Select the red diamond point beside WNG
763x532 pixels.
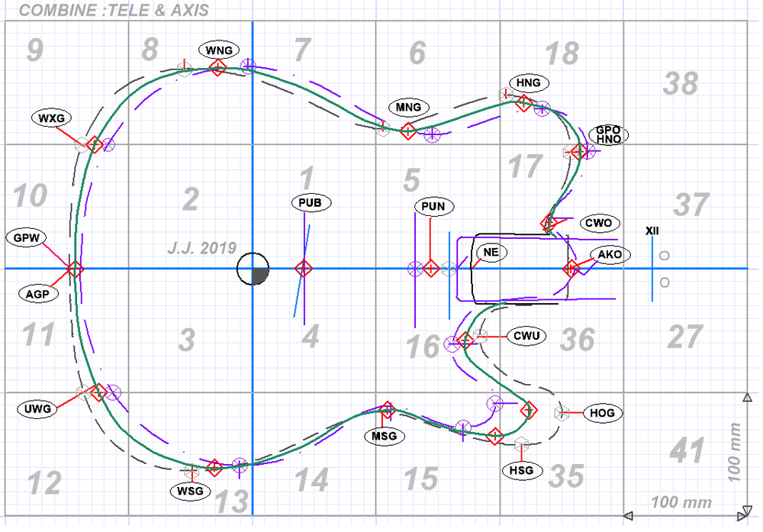point(217,69)
